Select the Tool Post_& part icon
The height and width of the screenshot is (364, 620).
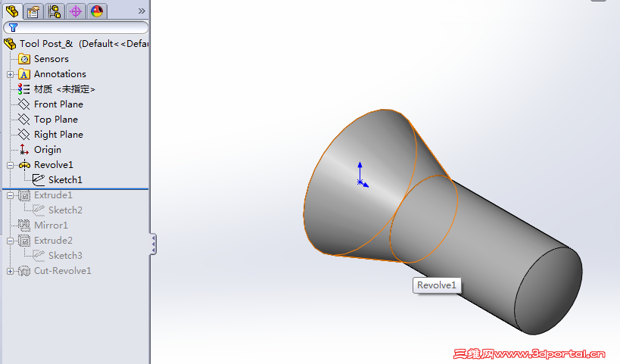(x=11, y=43)
